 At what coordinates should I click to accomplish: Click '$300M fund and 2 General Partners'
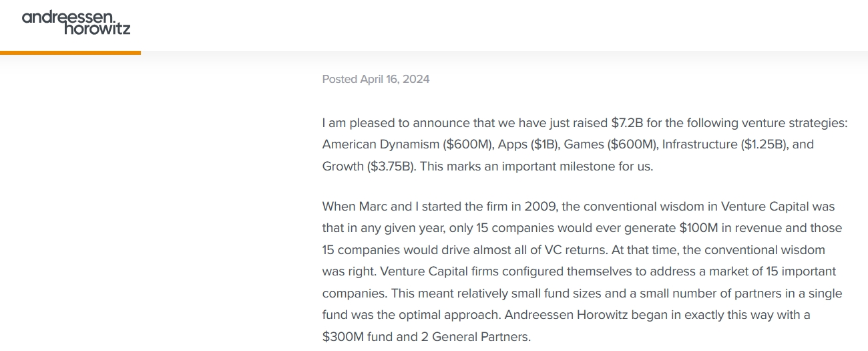point(425,336)
